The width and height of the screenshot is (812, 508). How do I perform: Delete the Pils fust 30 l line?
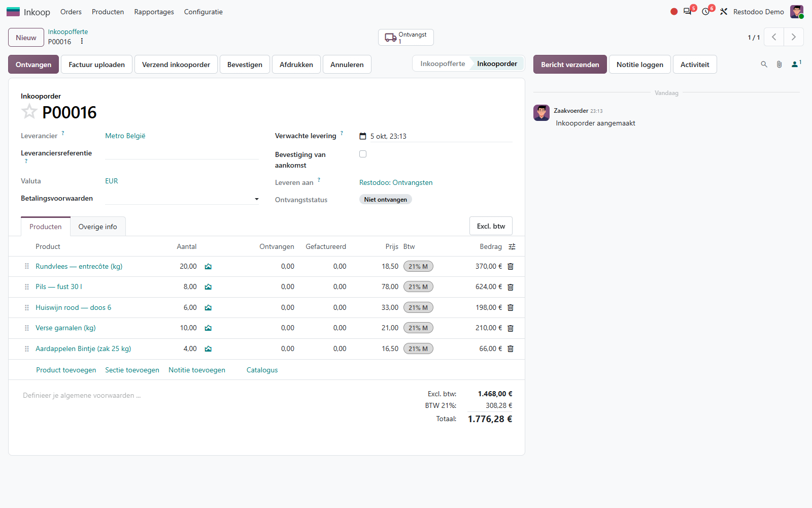tap(511, 287)
